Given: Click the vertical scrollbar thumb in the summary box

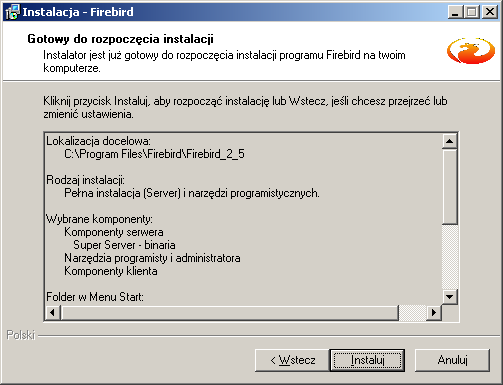Looking at the screenshot, I should coord(449,187).
